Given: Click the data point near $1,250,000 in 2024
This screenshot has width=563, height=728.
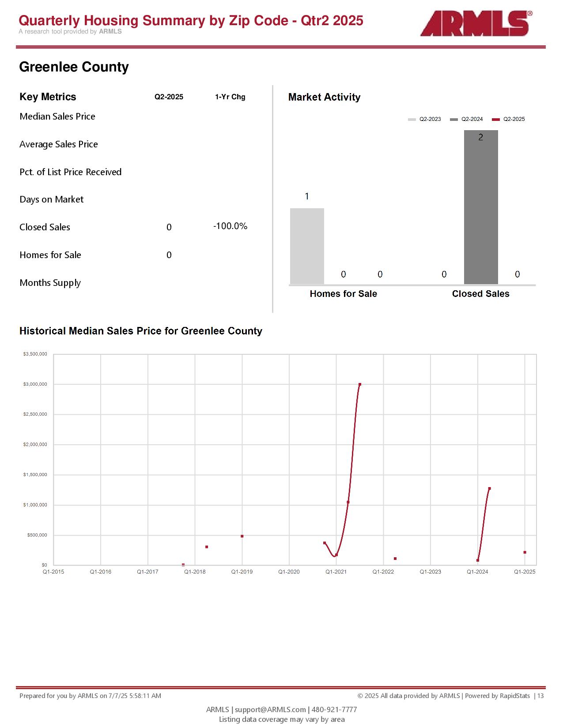Looking at the screenshot, I should tap(489, 488).
